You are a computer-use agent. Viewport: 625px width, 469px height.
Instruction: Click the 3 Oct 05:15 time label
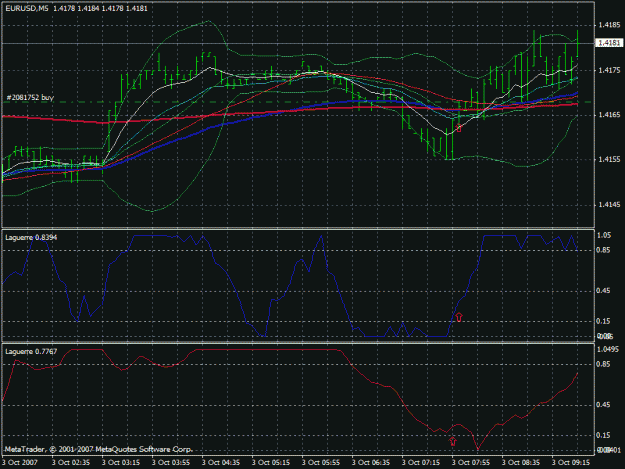click(x=271, y=462)
